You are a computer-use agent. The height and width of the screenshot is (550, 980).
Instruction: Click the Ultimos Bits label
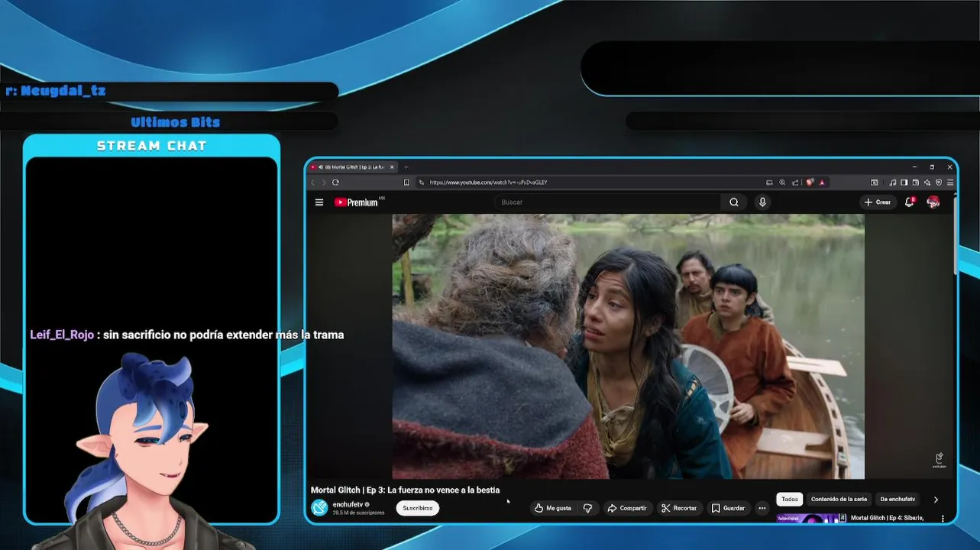(x=175, y=122)
